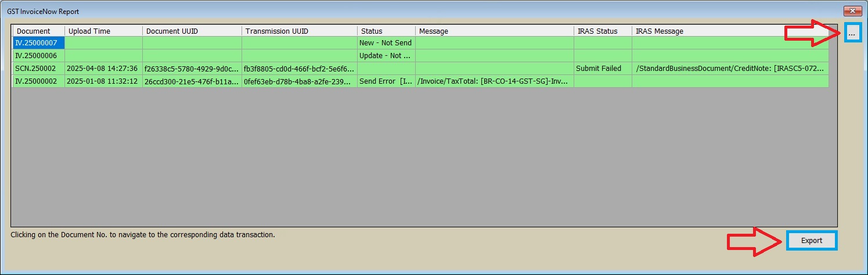The width and height of the screenshot is (868, 275).
Task: Click the IRAS Status column header
Action: [603, 31]
